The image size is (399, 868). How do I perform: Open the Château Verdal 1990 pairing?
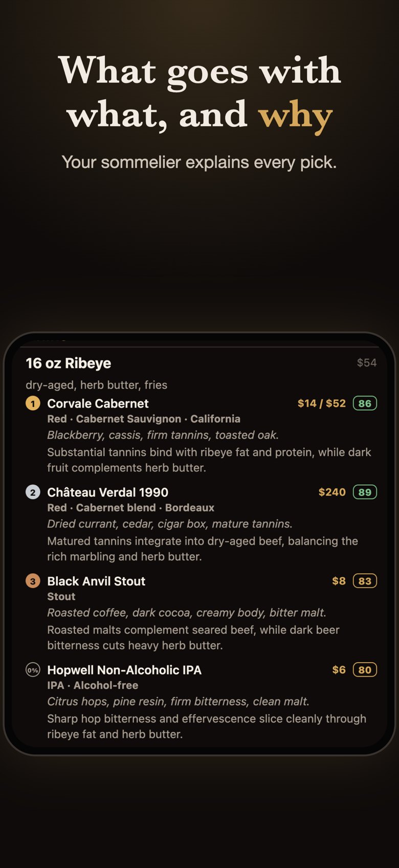point(107,492)
